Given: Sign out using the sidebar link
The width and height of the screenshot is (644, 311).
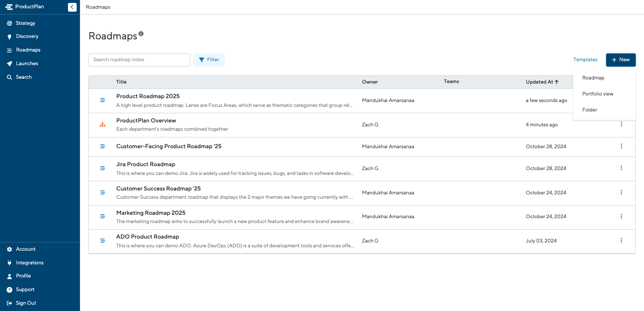Looking at the screenshot, I should click(x=26, y=303).
